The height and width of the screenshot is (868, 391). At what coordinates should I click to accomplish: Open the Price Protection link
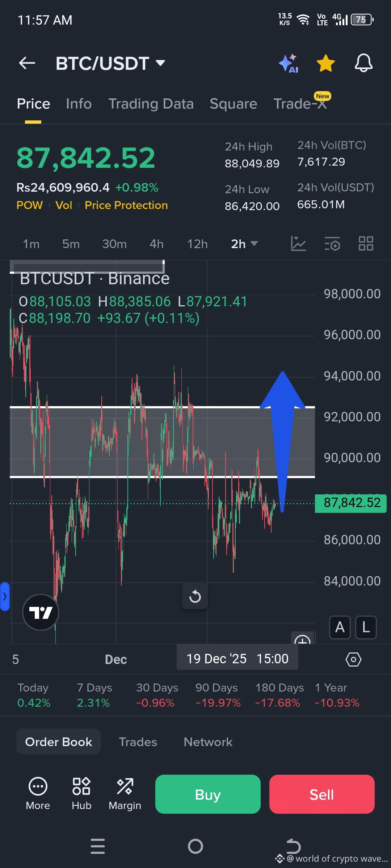pyautogui.click(x=126, y=205)
